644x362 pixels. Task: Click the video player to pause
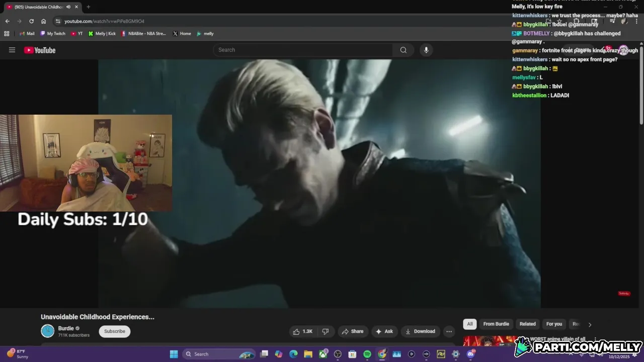point(319,184)
